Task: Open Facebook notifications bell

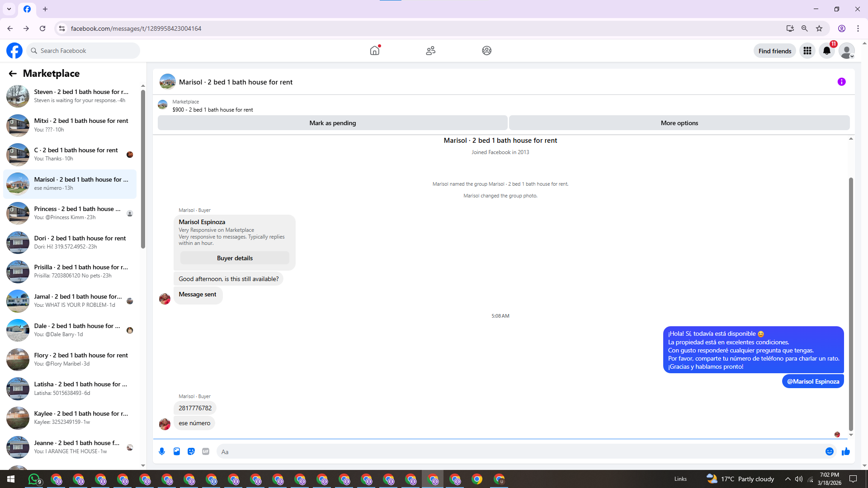Action: pos(827,51)
